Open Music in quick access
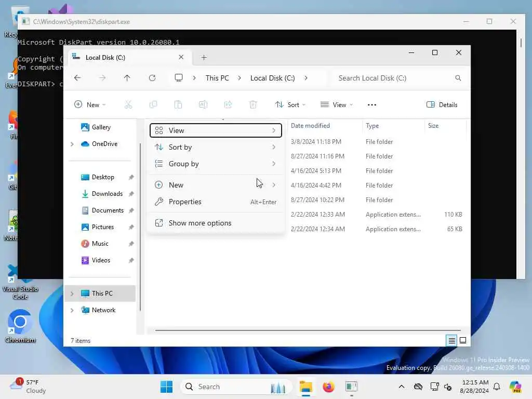 click(100, 244)
